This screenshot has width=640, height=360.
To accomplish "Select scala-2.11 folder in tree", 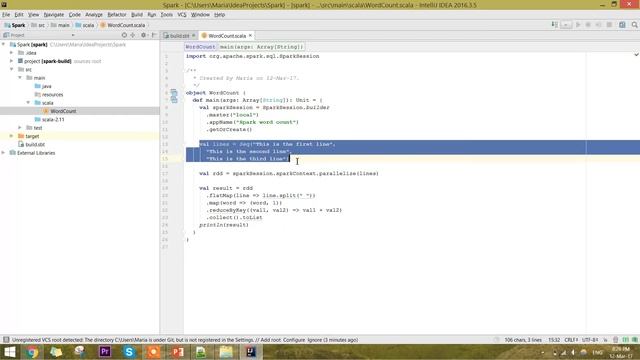I will [49, 120].
